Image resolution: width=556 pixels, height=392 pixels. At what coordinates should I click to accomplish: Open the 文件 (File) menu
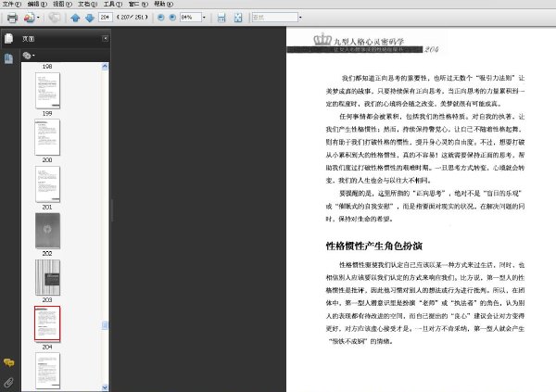coord(12,4)
